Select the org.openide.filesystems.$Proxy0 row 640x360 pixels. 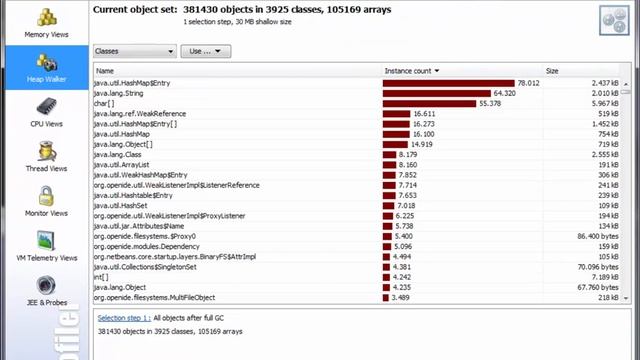(357, 236)
